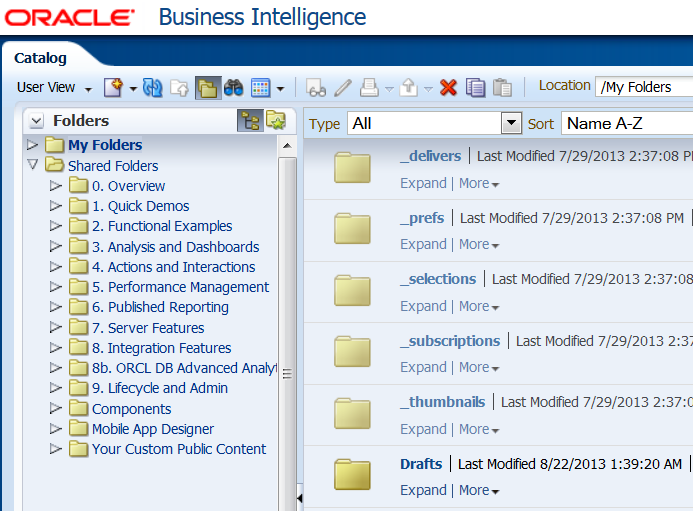Click Expand under _selections
693x511 pixels.
pyautogui.click(x=423, y=306)
